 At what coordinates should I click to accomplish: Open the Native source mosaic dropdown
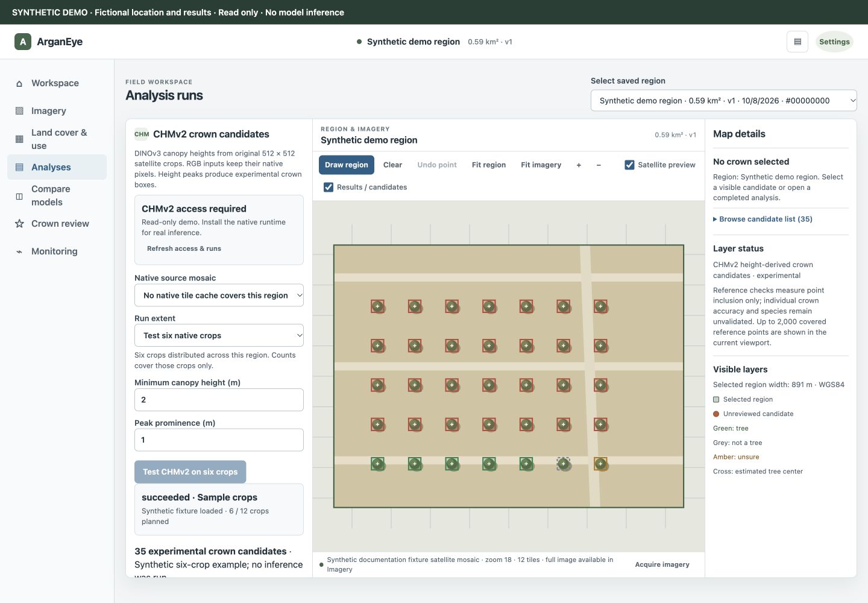tap(219, 295)
